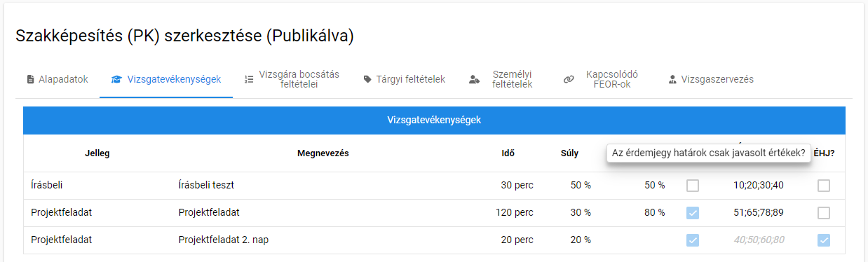
Task: Switch to the Tárgyi feltételek tab
Action: 405,79
